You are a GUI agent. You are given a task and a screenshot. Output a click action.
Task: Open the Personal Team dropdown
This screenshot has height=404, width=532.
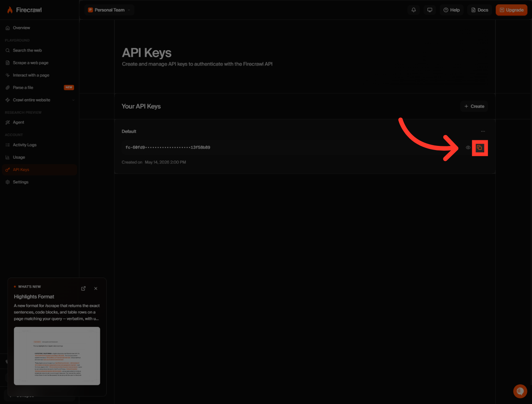point(109,10)
